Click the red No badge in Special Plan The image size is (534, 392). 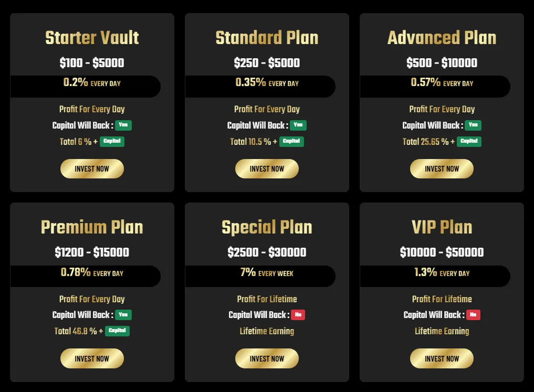click(x=298, y=315)
